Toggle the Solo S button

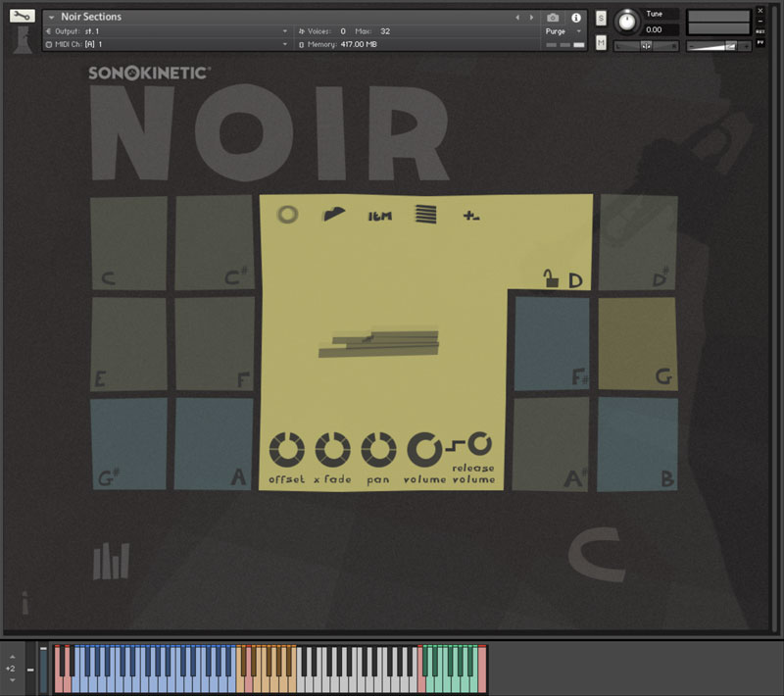tap(601, 20)
